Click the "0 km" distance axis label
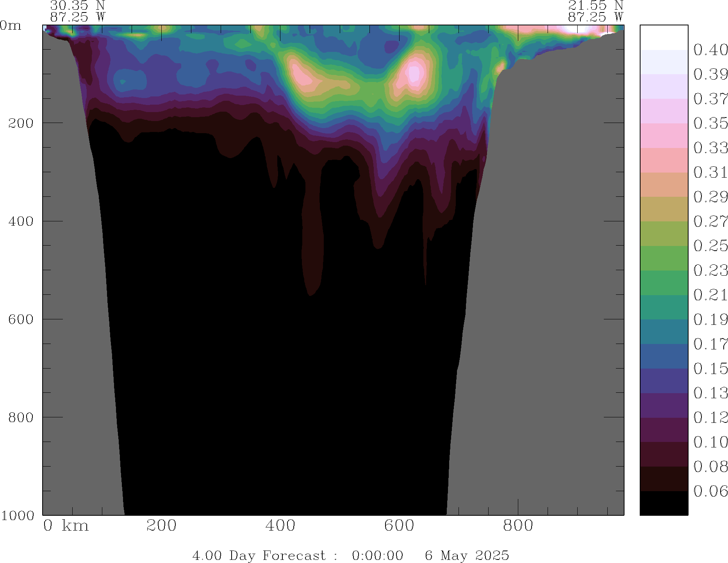Screen dimensions: 728x563 (x=66, y=526)
